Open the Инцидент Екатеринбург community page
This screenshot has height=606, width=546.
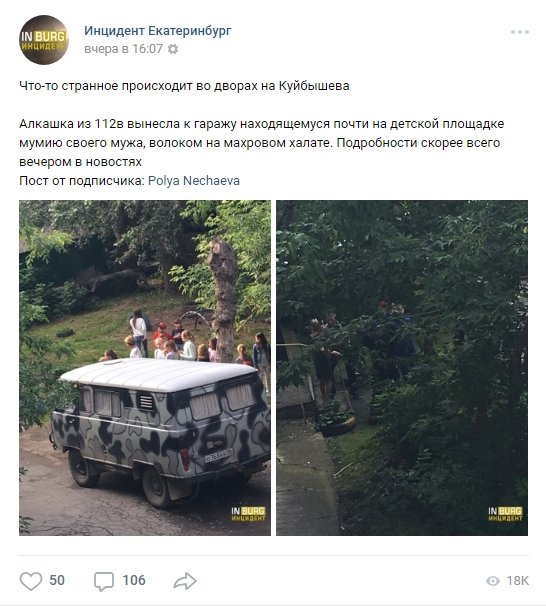pyautogui.click(x=158, y=31)
